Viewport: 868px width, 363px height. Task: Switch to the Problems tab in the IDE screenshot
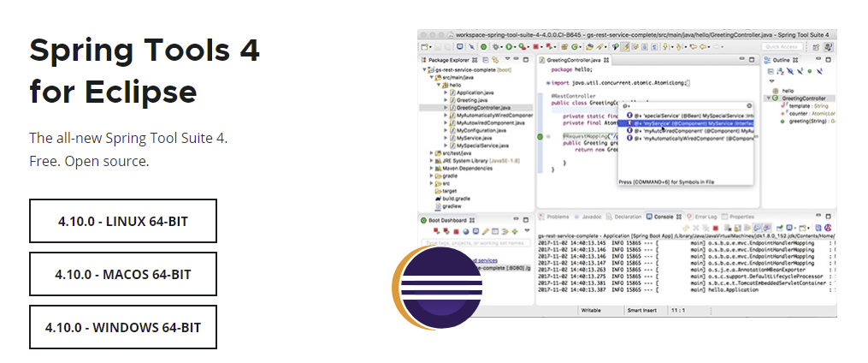pos(554,217)
